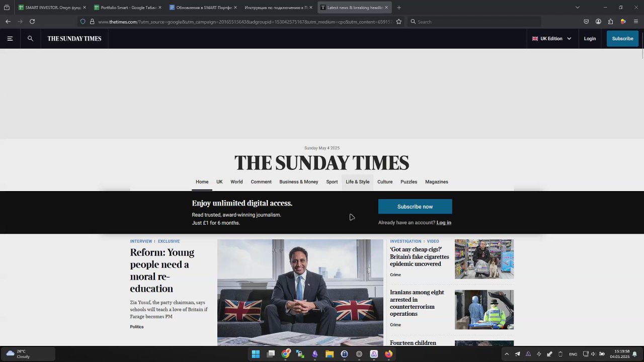Reload the page with refresh icon
Viewport: 644px width, 362px height.
32,22
